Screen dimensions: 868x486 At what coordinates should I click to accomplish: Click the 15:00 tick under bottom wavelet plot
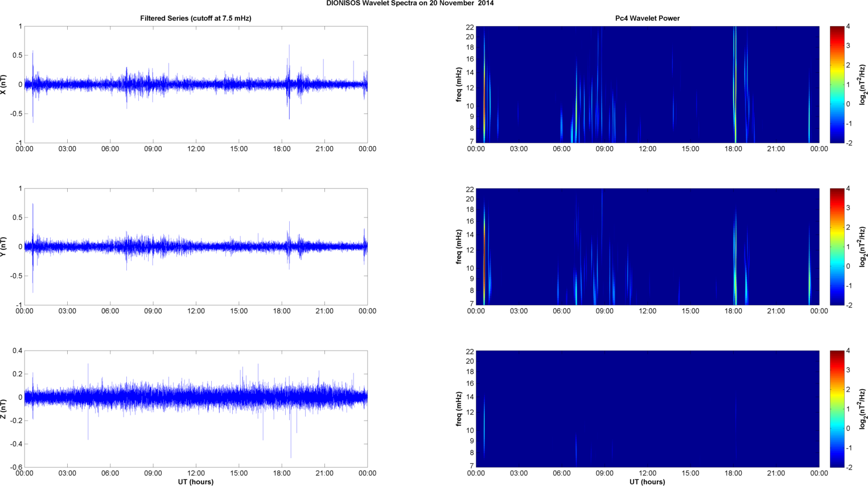[x=690, y=473]
